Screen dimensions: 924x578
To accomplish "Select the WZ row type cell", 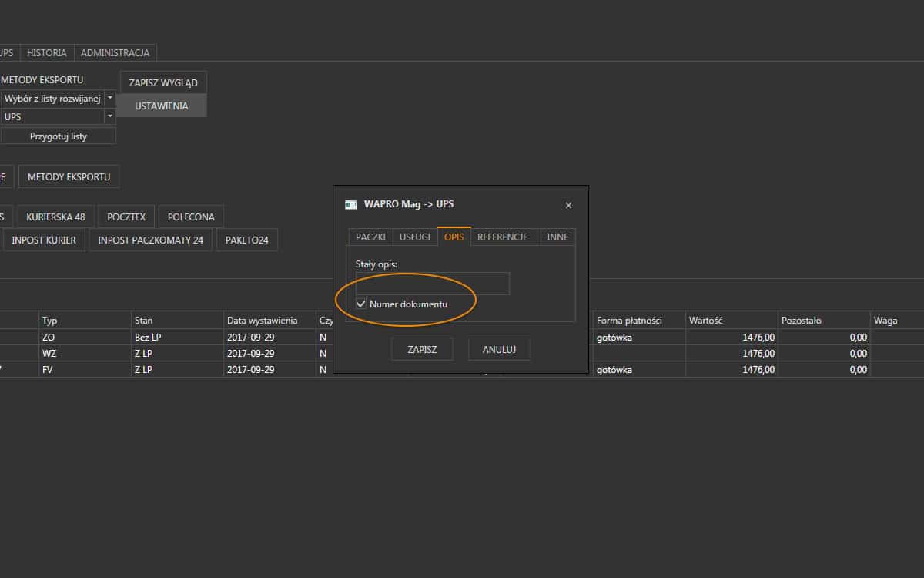I will (85, 354).
